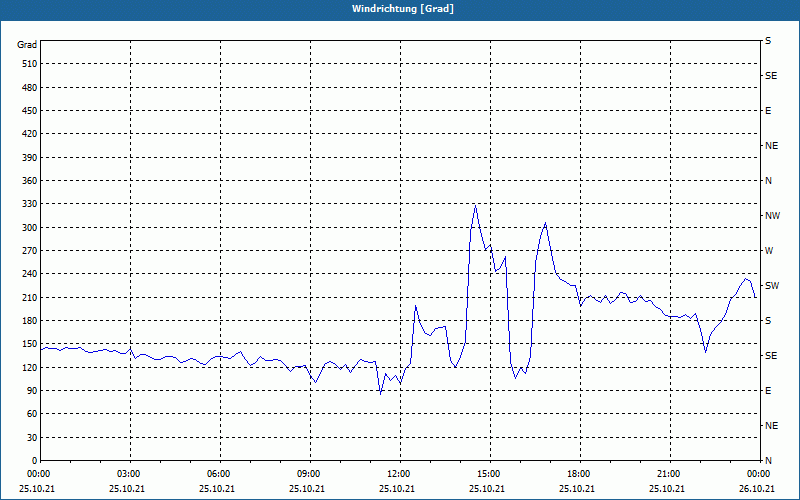
Task: Click the 09:00 time axis label
Action: 310,474
